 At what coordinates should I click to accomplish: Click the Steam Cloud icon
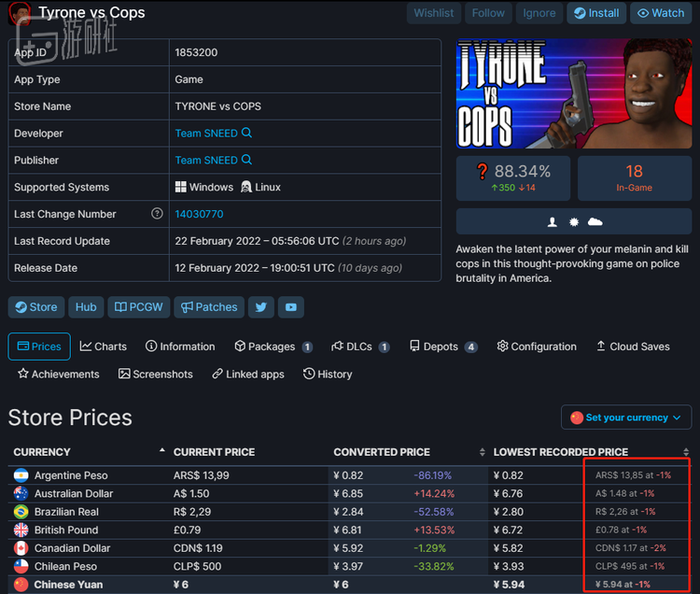pos(595,222)
